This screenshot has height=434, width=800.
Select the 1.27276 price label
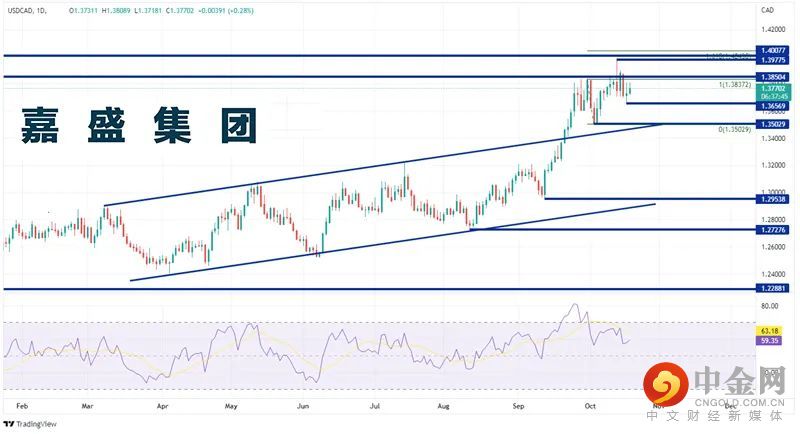tap(773, 230)
